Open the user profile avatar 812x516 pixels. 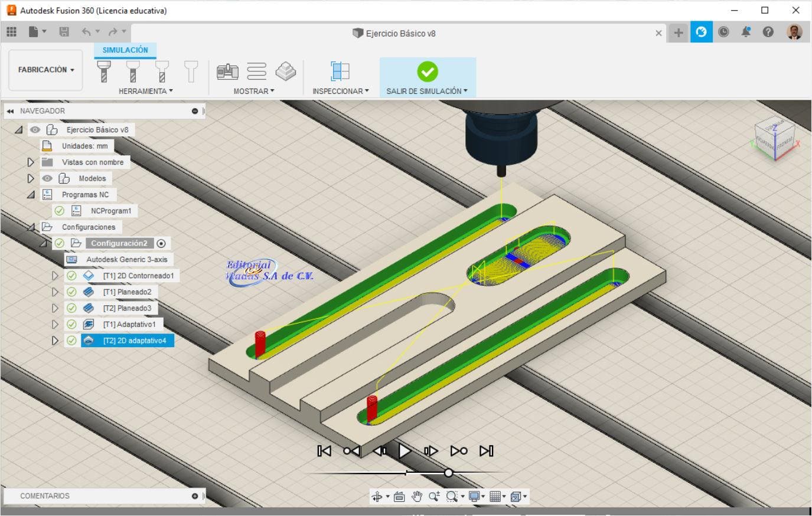click(x=794, y=32)
